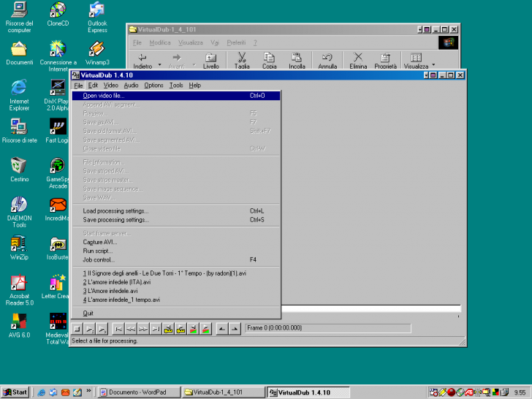Screen dimensions: 532x399
Task: Click the Frame 0 position field
Action: 327,328
